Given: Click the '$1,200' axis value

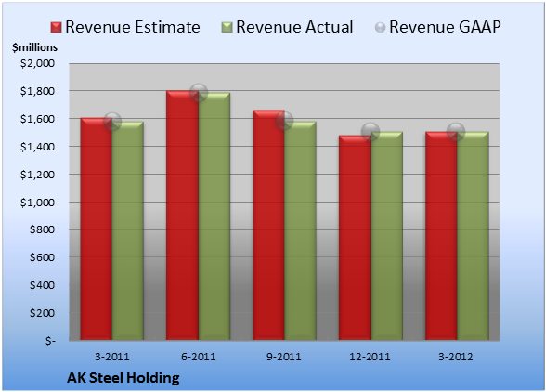Looking at the screenshot, I should point(37,175).
